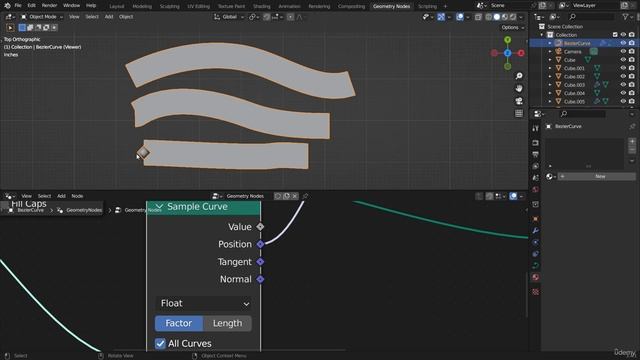Screen dimensions: 640x360
Task: Open the Output properties tab icon
Action: click(x=535, y=154)
